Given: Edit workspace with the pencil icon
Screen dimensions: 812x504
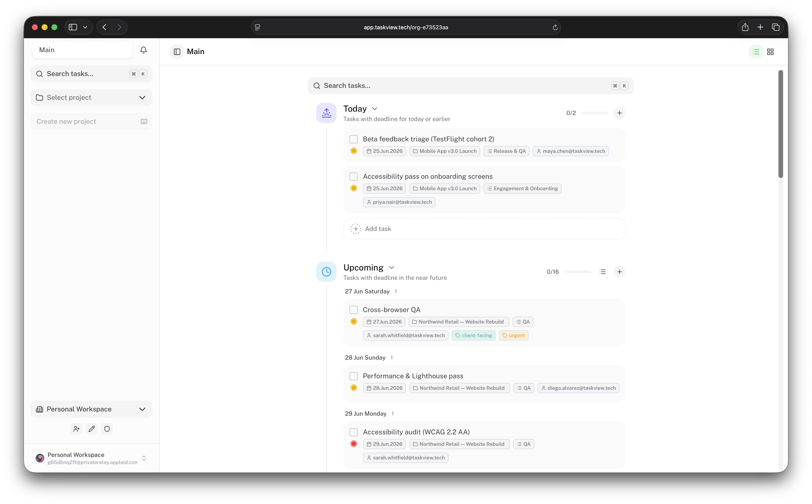Looking at the screenshot, I should [92, 429].
